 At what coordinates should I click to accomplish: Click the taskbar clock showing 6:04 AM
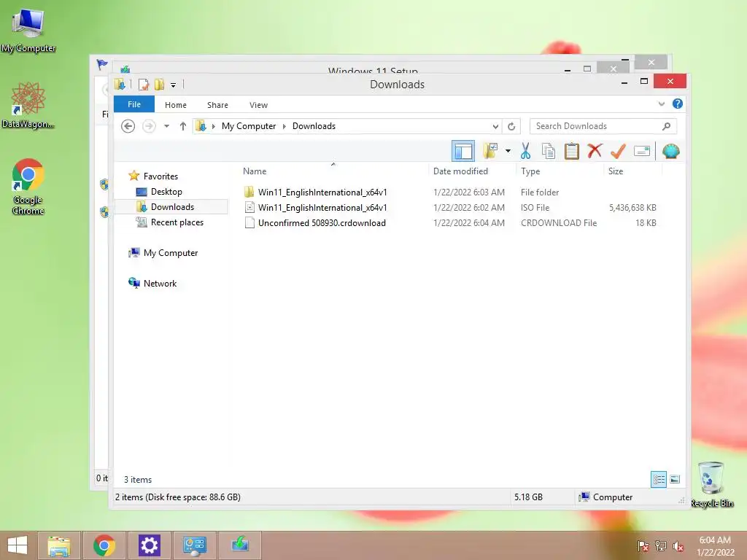point(715,546)
